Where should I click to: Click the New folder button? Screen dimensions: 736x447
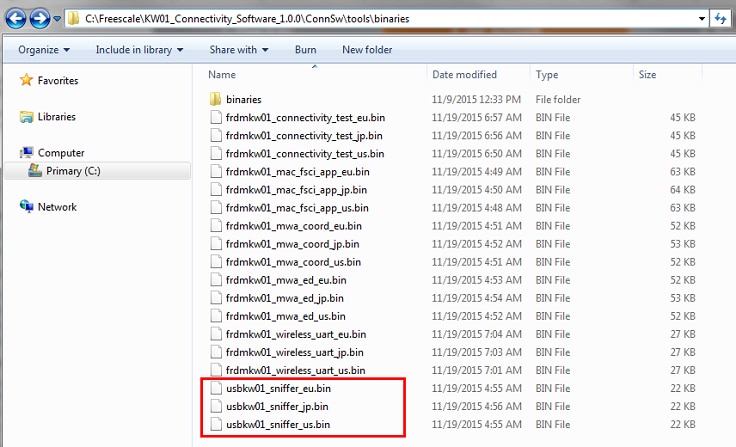tap(367, 50)
